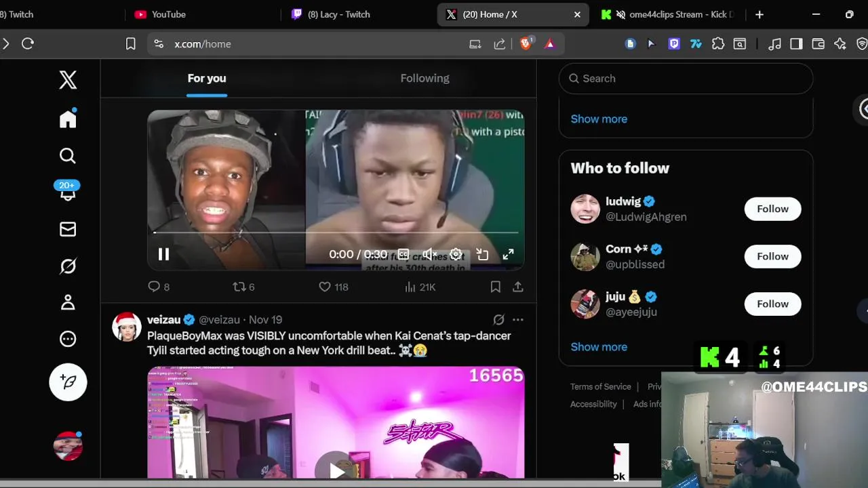Viewport: 868px width, 488px height.
Task: Open video settings gear
Action: (x=456, y=254)
